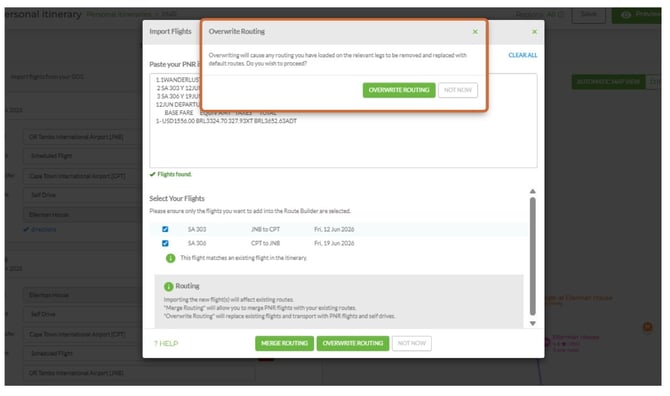Click the first OR Tambo International Airport field

pyautogui.click(x=83, y=137)
